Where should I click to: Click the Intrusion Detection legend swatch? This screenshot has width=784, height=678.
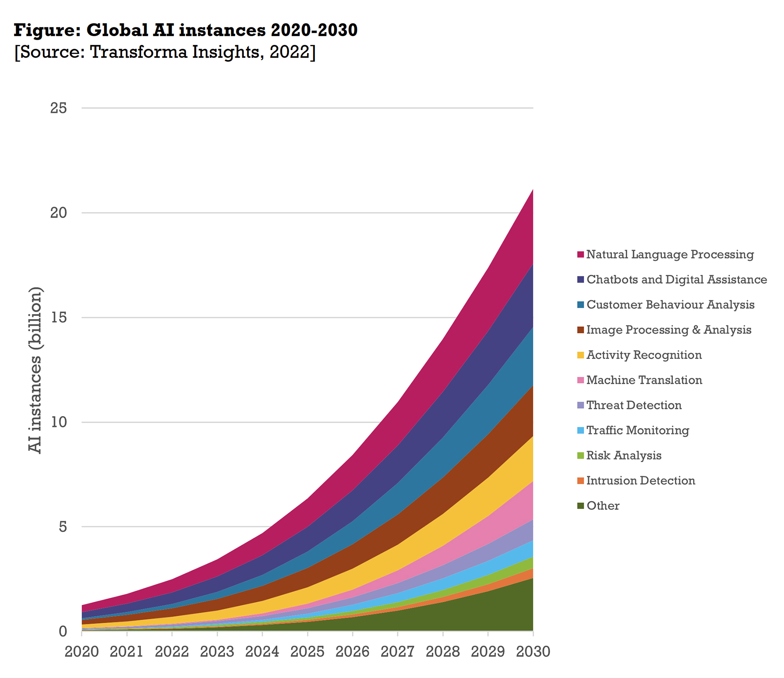coord(580,481)
